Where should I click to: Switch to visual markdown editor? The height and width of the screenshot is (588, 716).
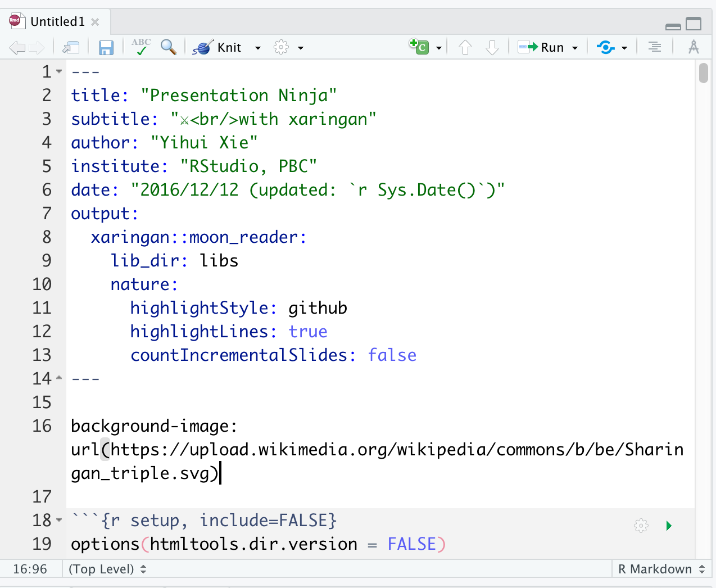(x=694, y=47)
